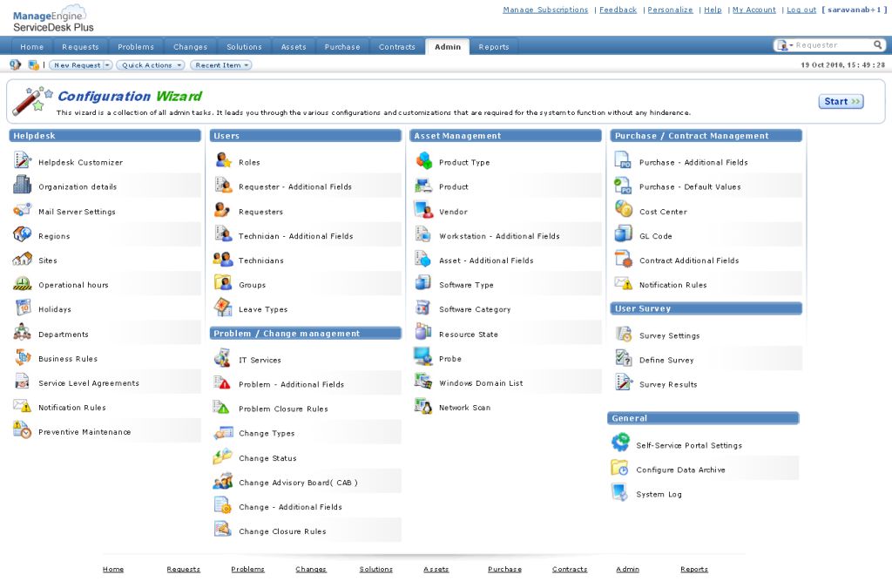The height and width of the screenshot is (588, 892).
Task: Open the search type selector arrow
Action: [x=791, y=45]
